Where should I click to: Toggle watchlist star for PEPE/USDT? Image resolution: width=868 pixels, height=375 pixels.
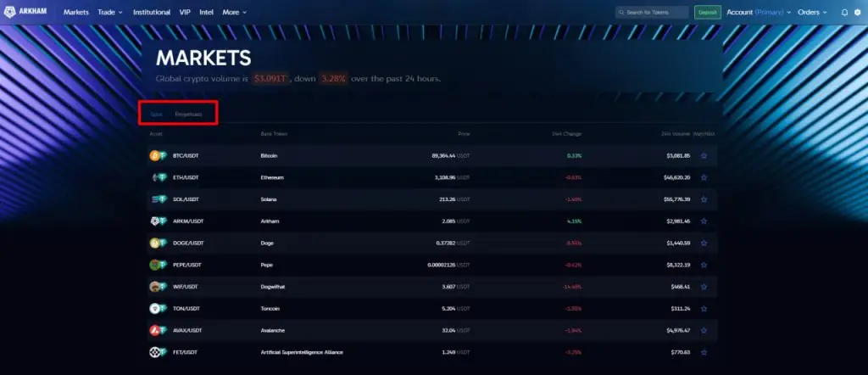coord(704,266)
